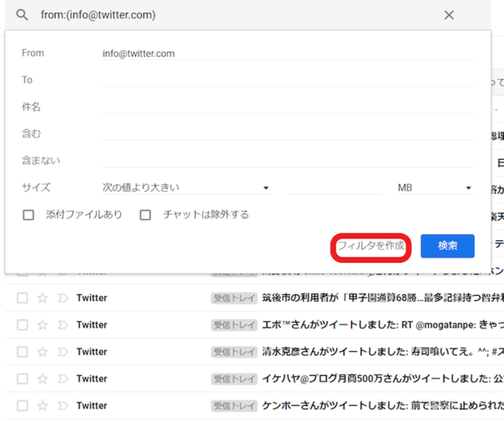Toggle importance marker on the ケンボーさん email
The image size is (504, 421).
coord(62,406)
